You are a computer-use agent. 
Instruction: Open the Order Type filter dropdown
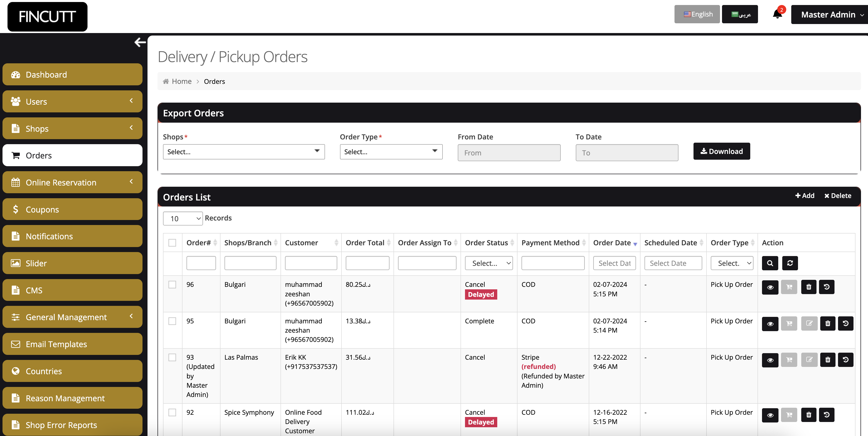pyautogui.click(x=731, y=263)
